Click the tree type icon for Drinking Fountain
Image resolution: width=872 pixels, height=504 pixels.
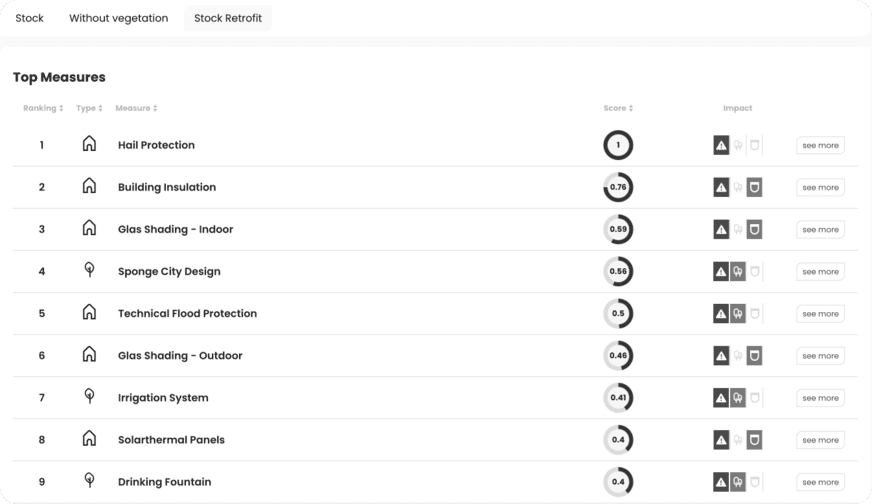[x=89, y=480]
